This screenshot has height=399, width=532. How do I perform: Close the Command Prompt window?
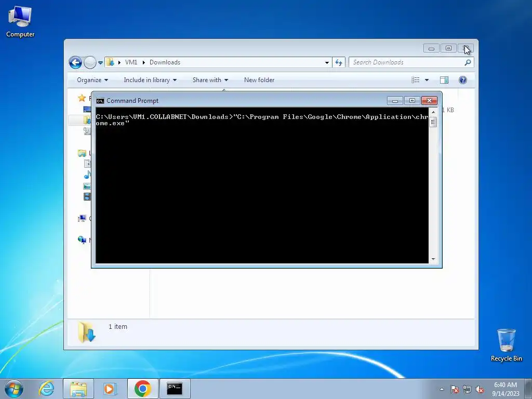429,101
